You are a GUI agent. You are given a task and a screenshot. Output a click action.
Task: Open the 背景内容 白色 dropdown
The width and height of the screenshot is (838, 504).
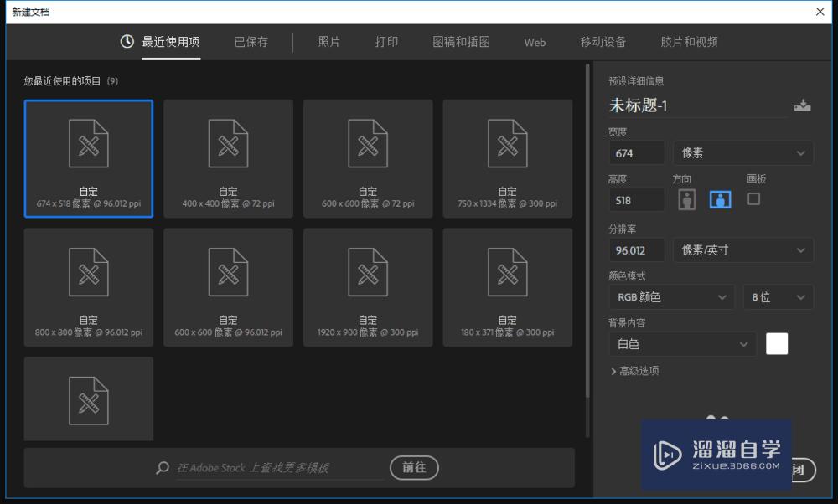[x=682, y=343]
